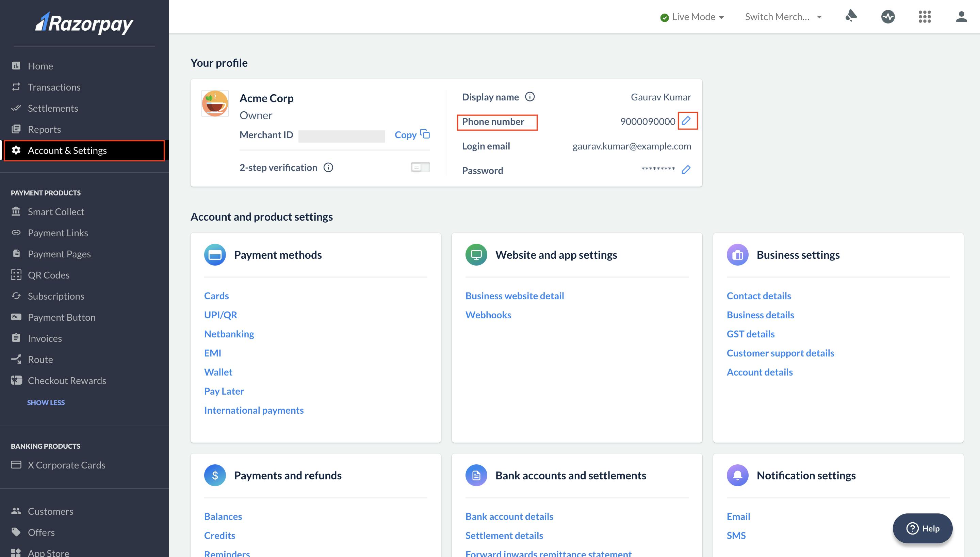Open the Webhooks settings link
This screenshot has height=557, width=980.
coord(488,315)
